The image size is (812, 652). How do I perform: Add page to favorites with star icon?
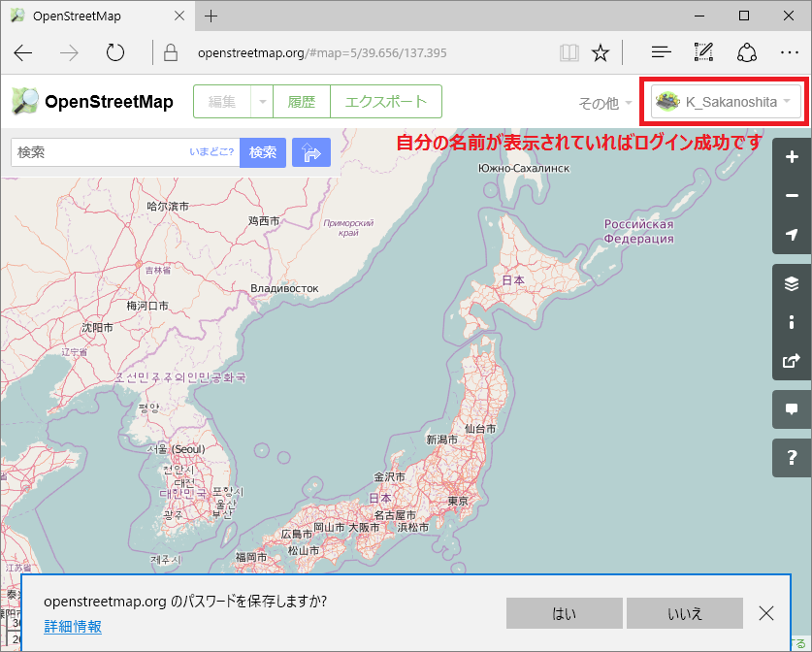coord(601,52)
